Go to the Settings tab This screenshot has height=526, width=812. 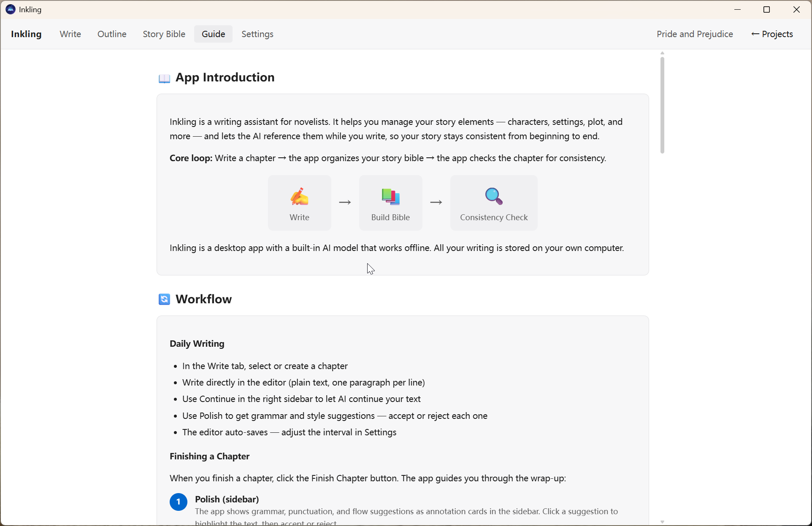(x=257, y=34)
